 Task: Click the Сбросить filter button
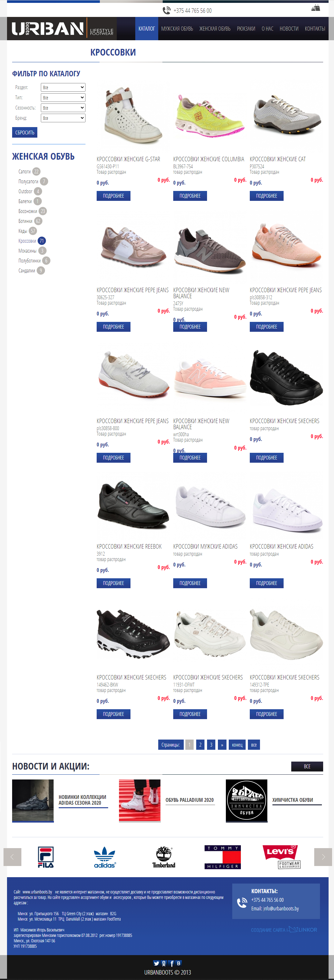25,133
